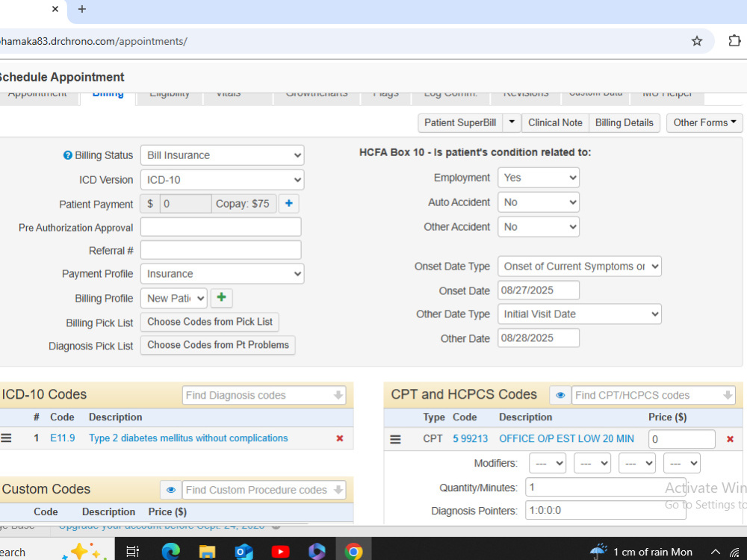Click the CPT 99213 price field
This screenshot has height=560, width=747.
[682, 439]
